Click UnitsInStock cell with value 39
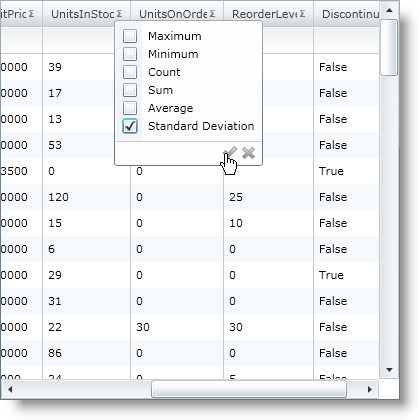The image size is (420, 420). (x=86, y=67)
